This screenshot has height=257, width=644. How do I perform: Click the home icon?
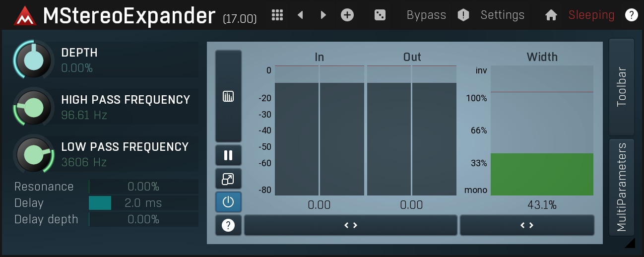click(x=551, y=15)
